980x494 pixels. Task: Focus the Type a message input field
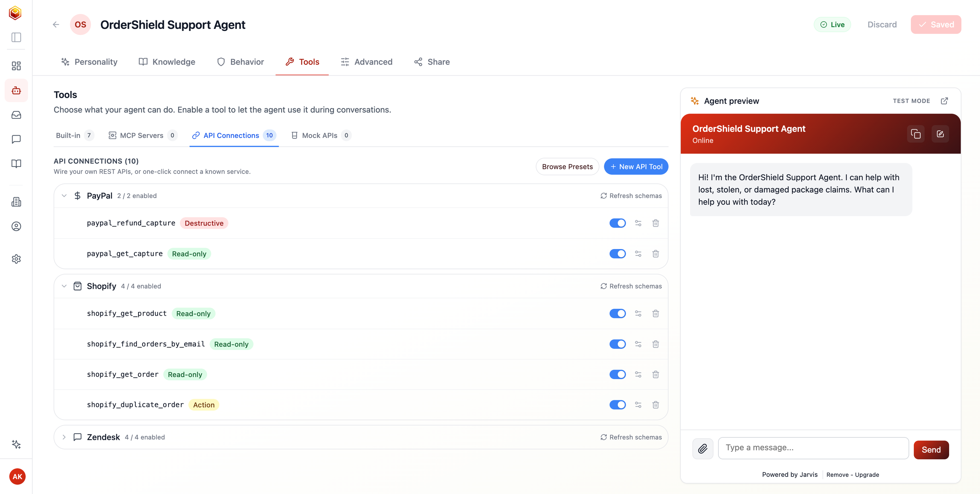[x=813, y=448]
